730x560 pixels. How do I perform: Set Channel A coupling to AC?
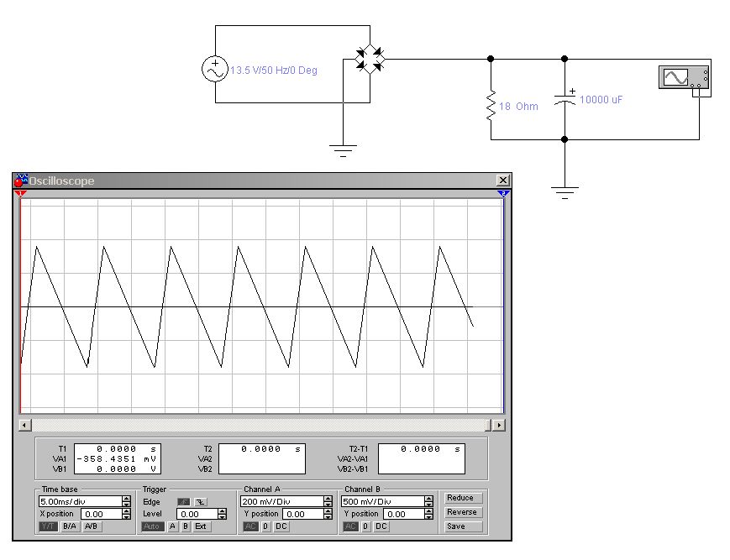point(250,526)
